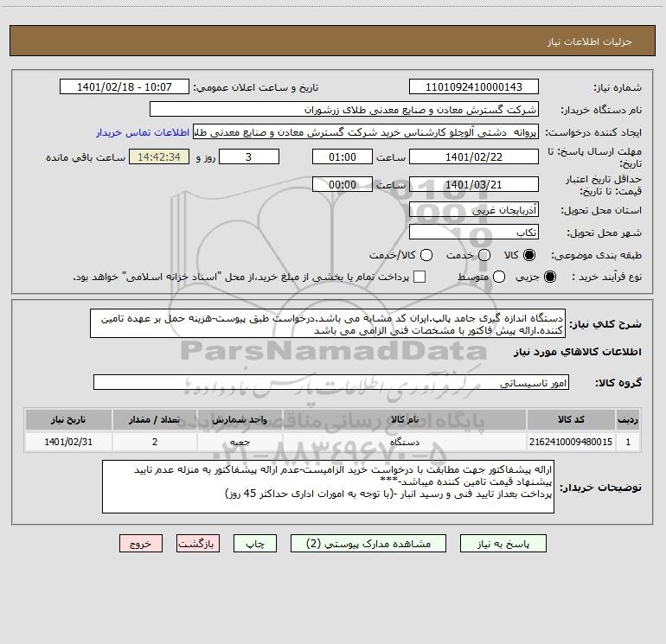666x644 pixels.
Task: Click the deadline hour field 01:00
Action: tap(343, 156)
